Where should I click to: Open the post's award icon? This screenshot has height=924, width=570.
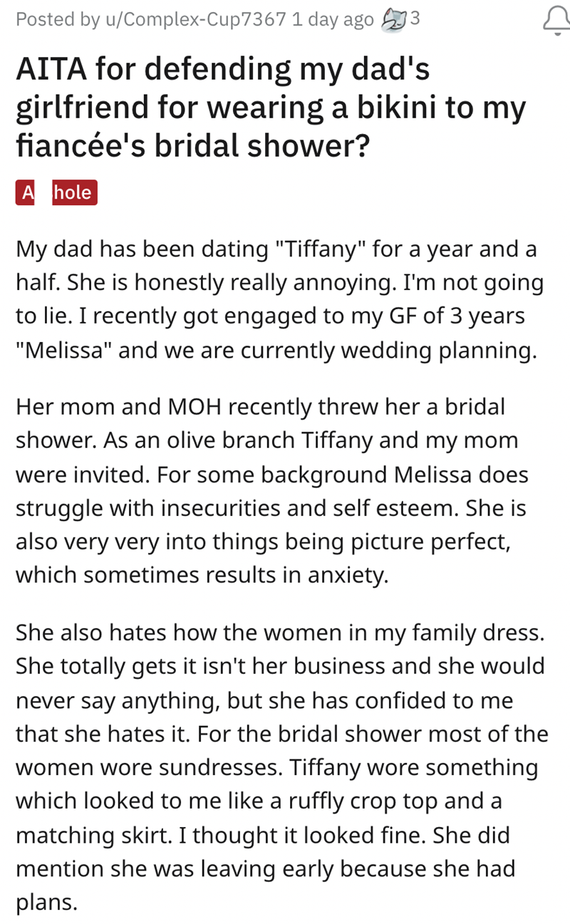[x=393, y=19]
